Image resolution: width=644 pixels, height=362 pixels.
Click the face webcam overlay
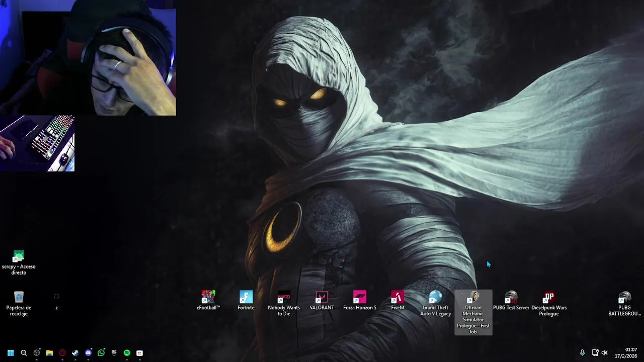[x=88, y=58]
